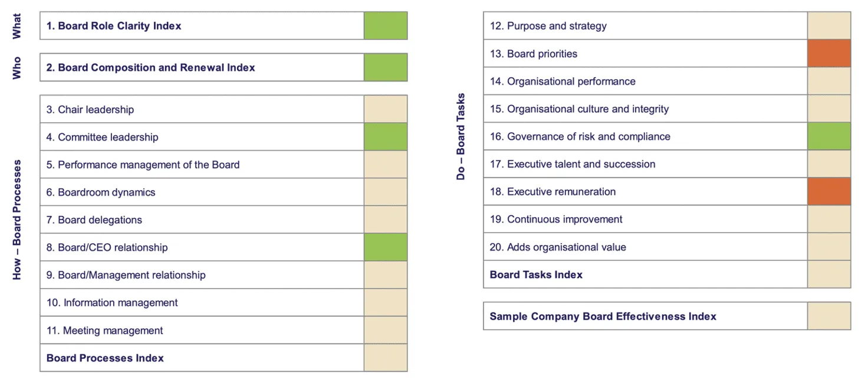
Task: Select the orange swatch next to Board priorities
Action: pyautogui.click(x=828, y=54)
